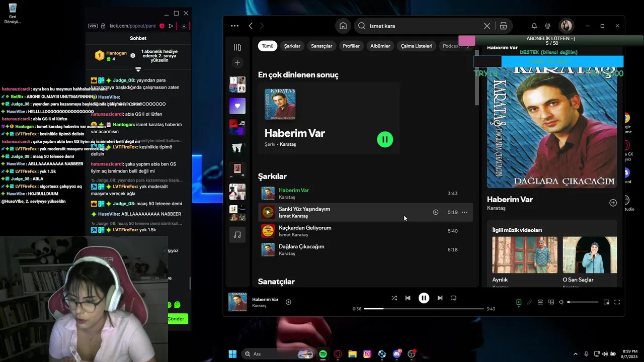Open the Windows Start menu

click(232, 354)
